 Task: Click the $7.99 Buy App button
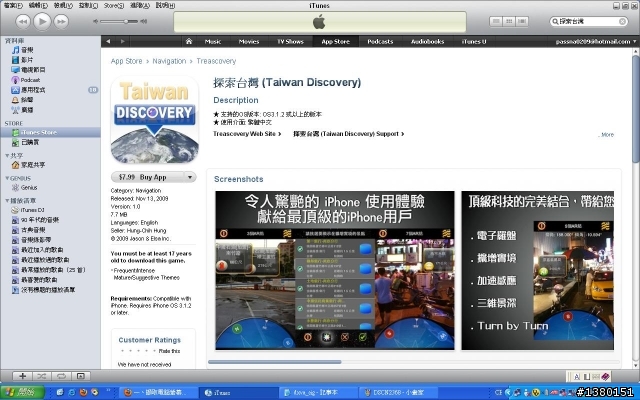(147, 177)
